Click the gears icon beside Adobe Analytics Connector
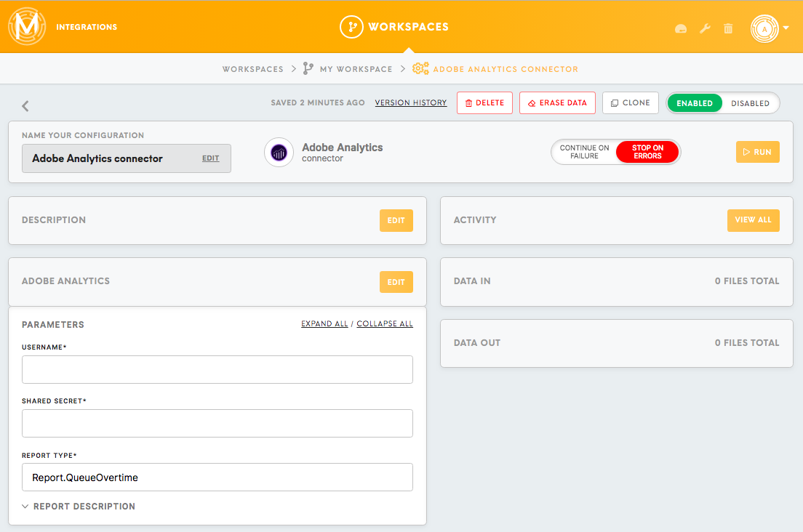The height and width of the screenshot is (532, 803). [420, 68]
